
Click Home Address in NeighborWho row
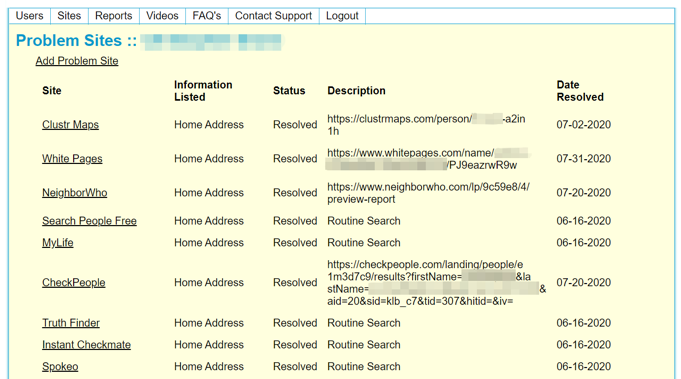209,192
